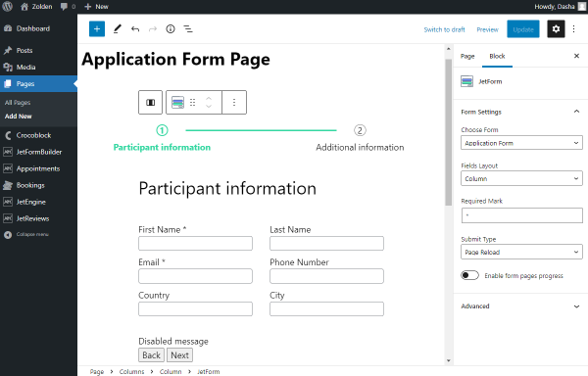This screenshot has height=376, width=588.
Task: Open Howdy, Dasha user menu
Action: click(560, 7)
